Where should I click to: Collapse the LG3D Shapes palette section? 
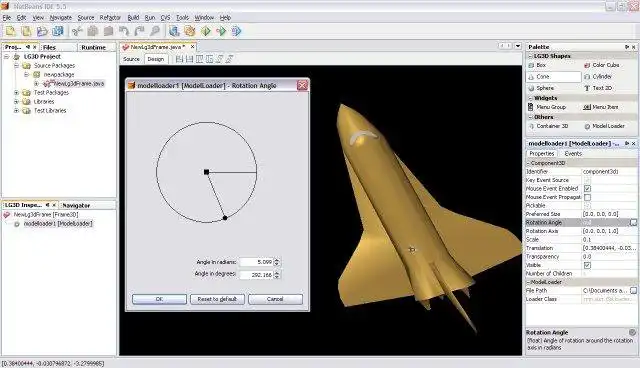coord(530,56)
